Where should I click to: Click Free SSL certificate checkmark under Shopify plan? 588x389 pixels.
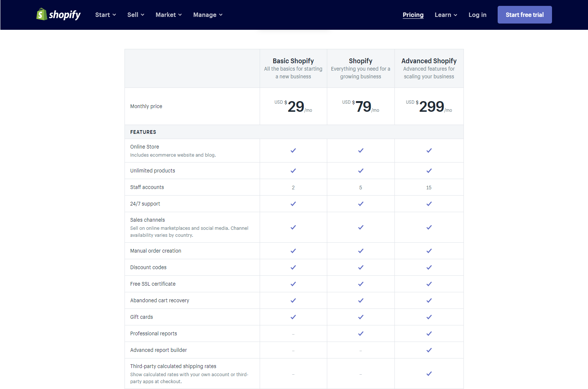coord(361,284)
